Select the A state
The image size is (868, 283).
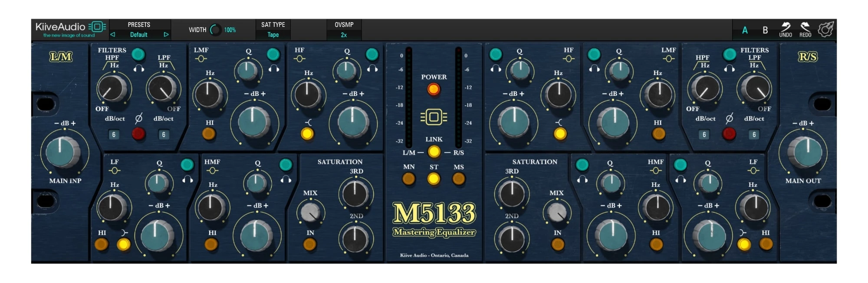[x=745, y=30]
